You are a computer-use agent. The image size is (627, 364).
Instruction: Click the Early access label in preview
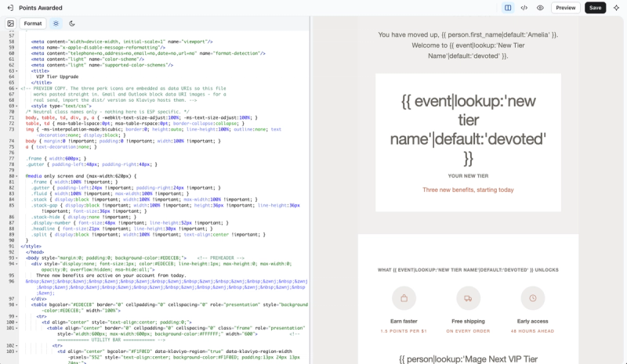click(533, 321)
